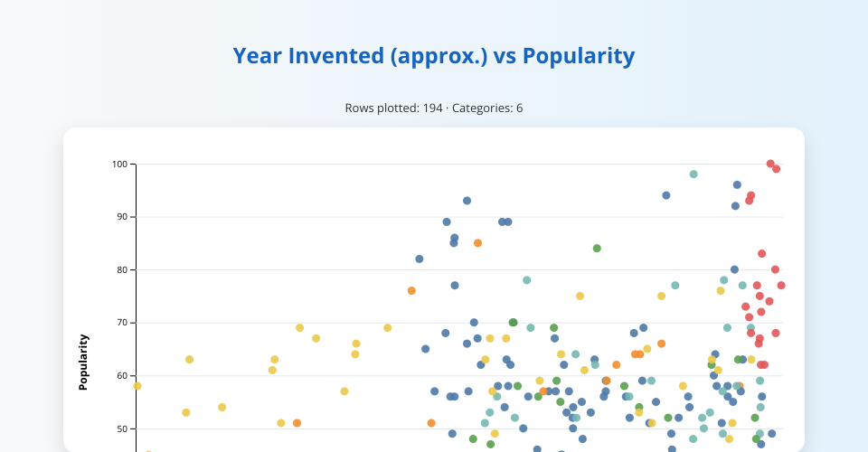Select the orange point at popularity 76

click(411, 291)
